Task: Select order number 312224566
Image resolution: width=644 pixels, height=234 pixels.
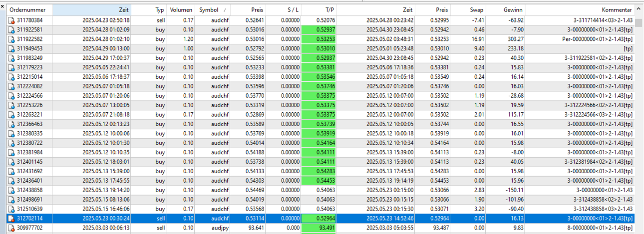Action: (30, 96)
